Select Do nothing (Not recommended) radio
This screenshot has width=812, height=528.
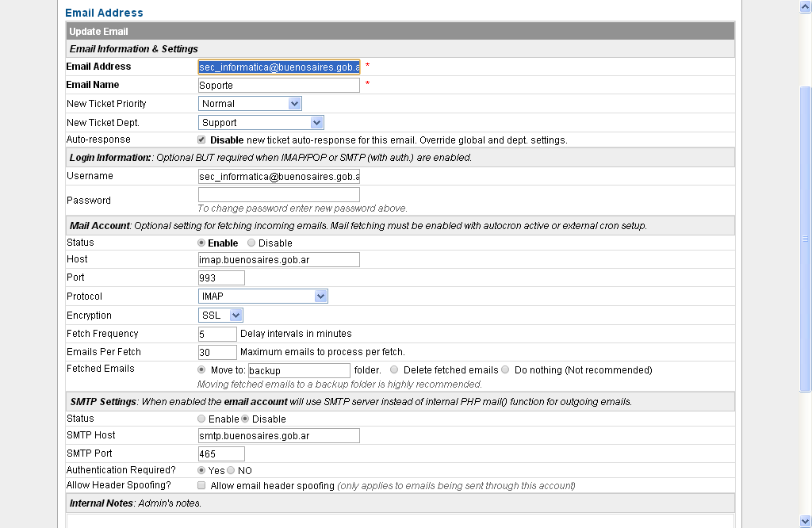click(505, 369)
